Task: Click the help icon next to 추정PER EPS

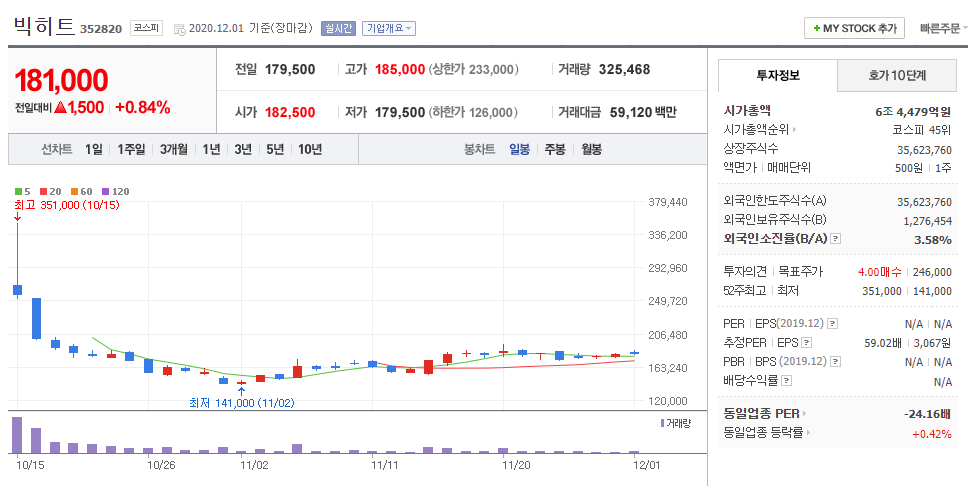Action: tap(808, 342)
